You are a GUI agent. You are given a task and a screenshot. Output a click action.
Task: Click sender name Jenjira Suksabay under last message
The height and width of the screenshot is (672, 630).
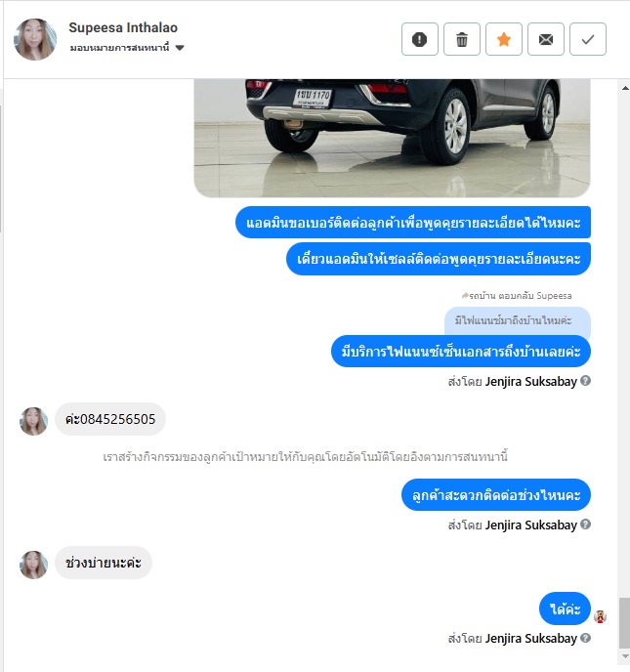(x=530, y=638)
